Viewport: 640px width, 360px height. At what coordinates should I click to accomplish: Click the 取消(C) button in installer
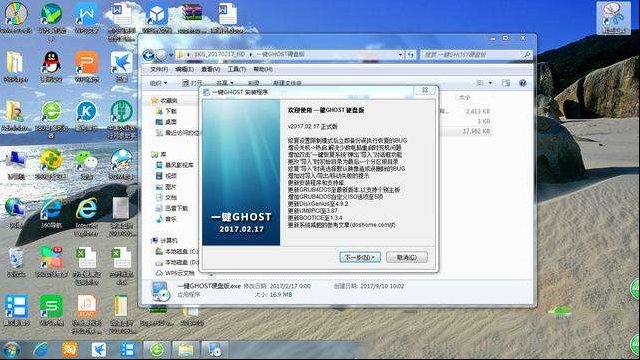(407, 257)
